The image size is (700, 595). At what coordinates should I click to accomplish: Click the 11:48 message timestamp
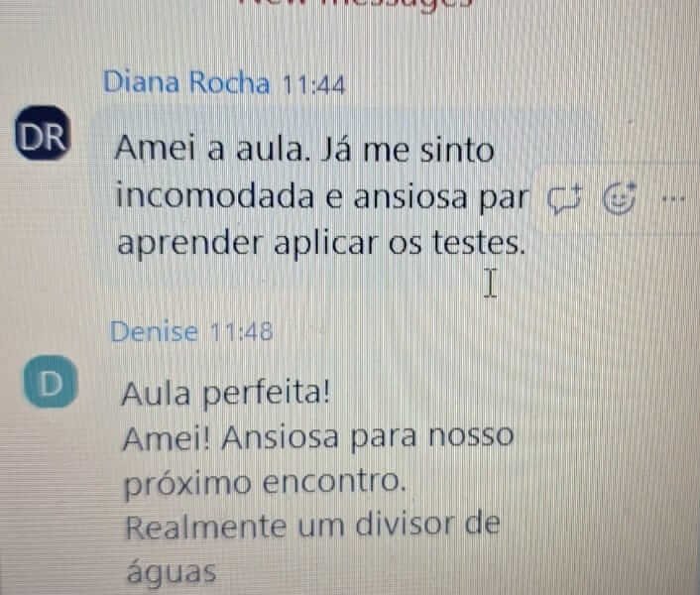pyautogui.click(x=241, y=331)
